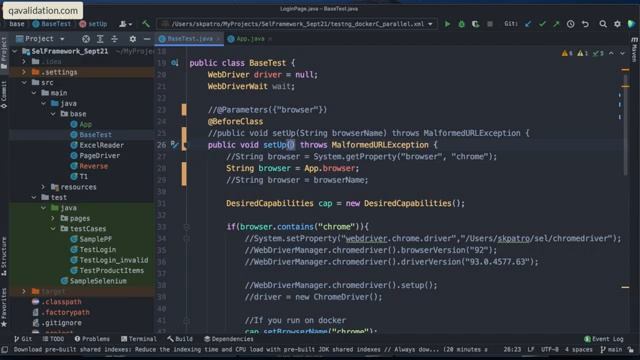The height and width of the screenshot is (360, 640).
Task: Jump to next highlighted error arrow
Action: (x=622, y=53)
